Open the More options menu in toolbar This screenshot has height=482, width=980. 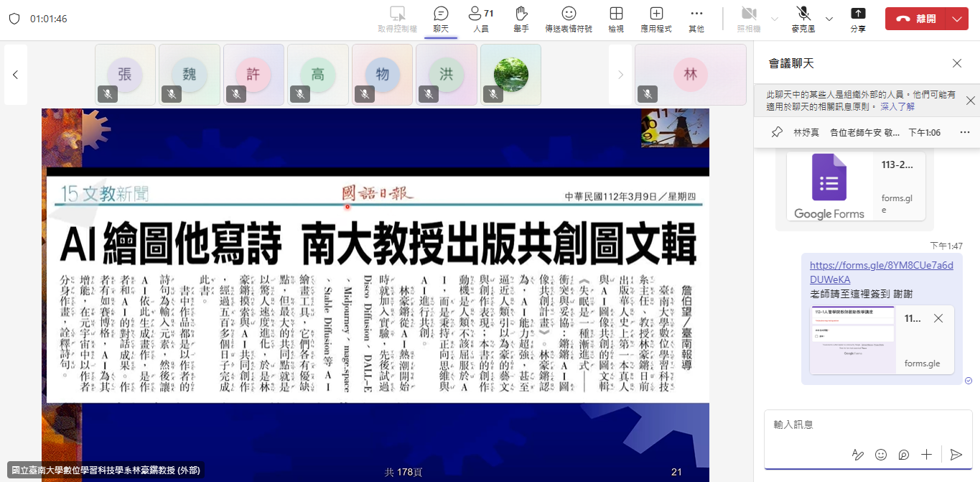click(696, 19)
